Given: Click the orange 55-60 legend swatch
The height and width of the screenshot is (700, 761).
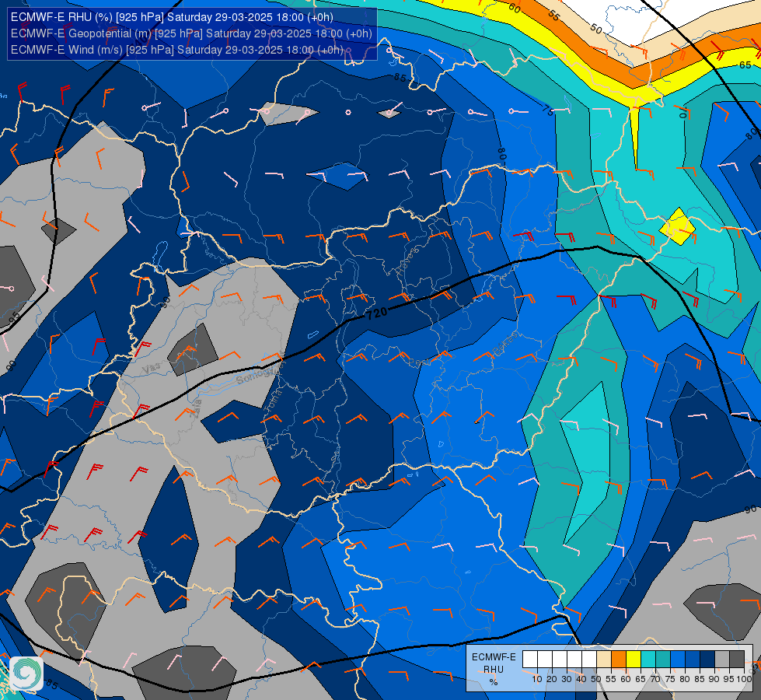Looking at the screenshot, I should 618,660.
